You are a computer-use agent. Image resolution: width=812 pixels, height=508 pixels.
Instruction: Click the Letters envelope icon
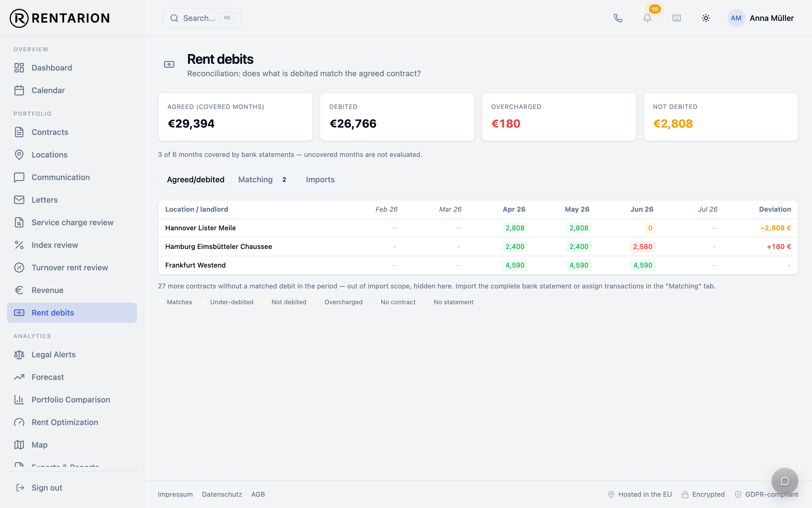point(19,200)
